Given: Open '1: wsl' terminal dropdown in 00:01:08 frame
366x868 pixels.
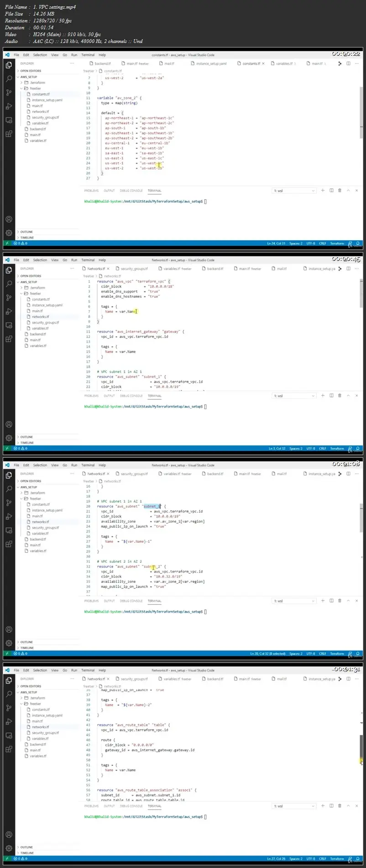Looking at the screenshot, I should 294,601.
